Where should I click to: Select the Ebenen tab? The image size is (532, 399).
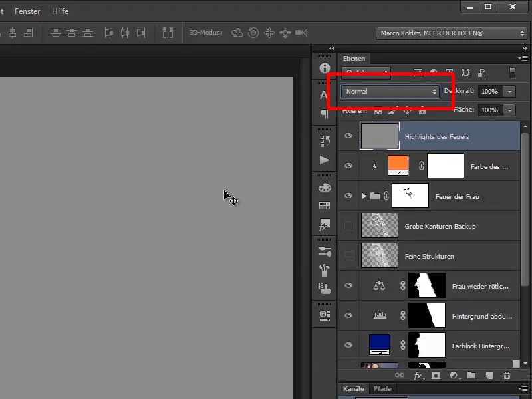click(x=354, y=59)
